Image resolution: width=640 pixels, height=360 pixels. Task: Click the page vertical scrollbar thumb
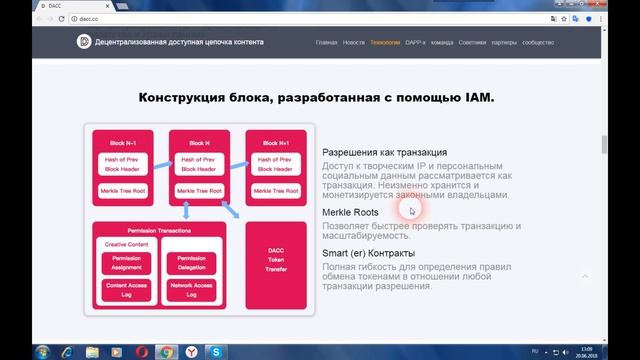pyautogui.click(x=604, y=144)
